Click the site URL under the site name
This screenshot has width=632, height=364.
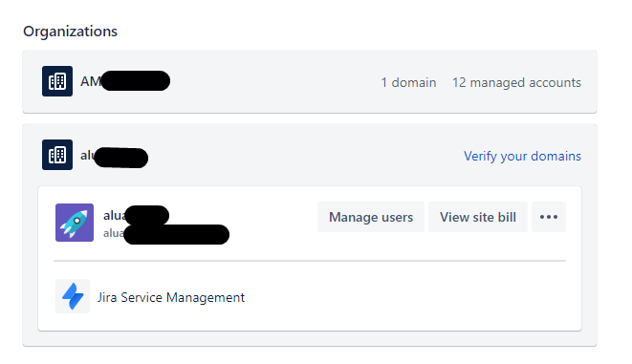pyautogui.click(x=166, y=234)
